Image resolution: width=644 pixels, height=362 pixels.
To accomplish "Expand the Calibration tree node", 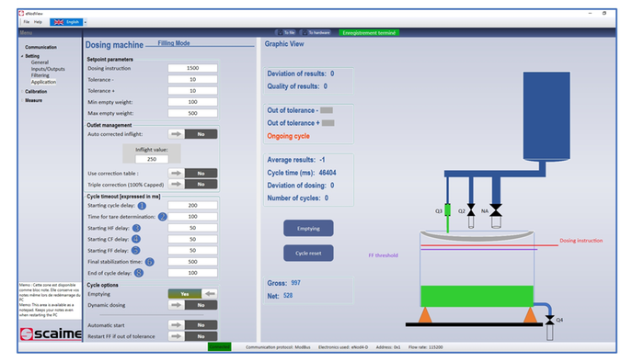I will click(x=22, y=92).
